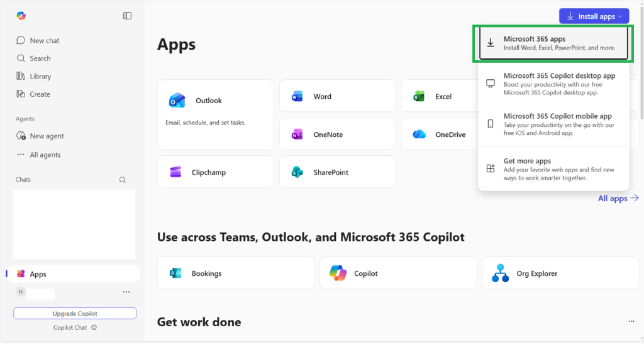This screenshot has height=345, width=644.
Task: Choose Microsoft 365 Copilot mobile app option
Action: click(x=553, y=124)
